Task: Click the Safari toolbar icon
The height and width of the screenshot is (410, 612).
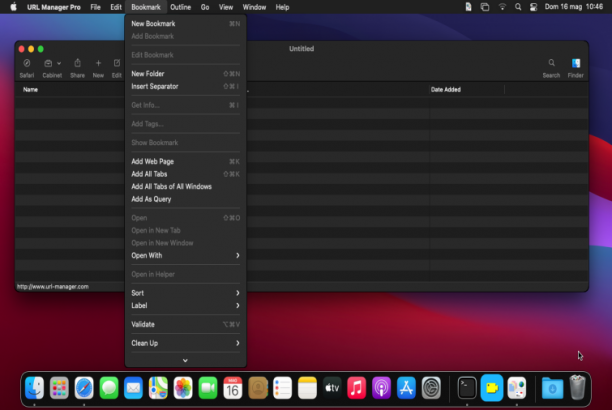Action: point(27,63)
